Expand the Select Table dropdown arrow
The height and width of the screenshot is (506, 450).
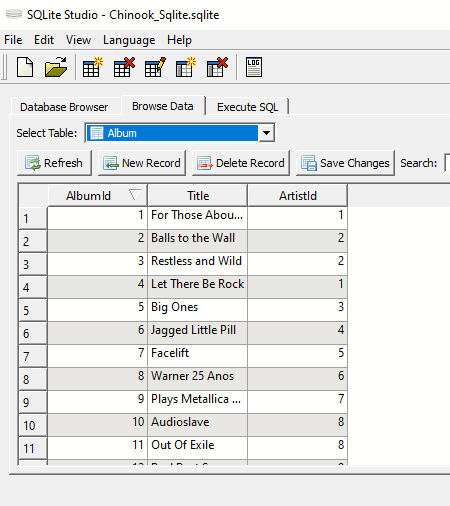pos(266,133)
